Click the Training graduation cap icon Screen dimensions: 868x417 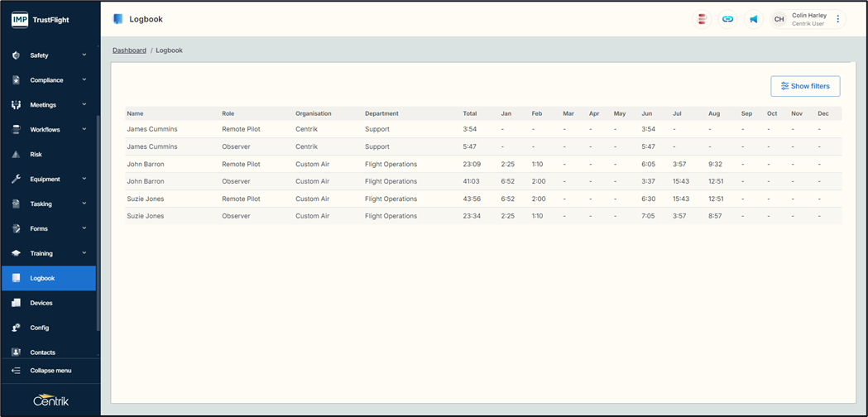[x=16, y=254]
